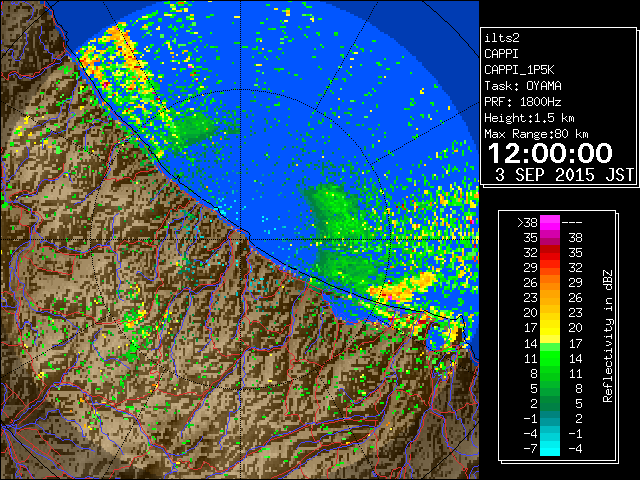
Task: Click the 12:00:00 timestamp
Action: 550,153
